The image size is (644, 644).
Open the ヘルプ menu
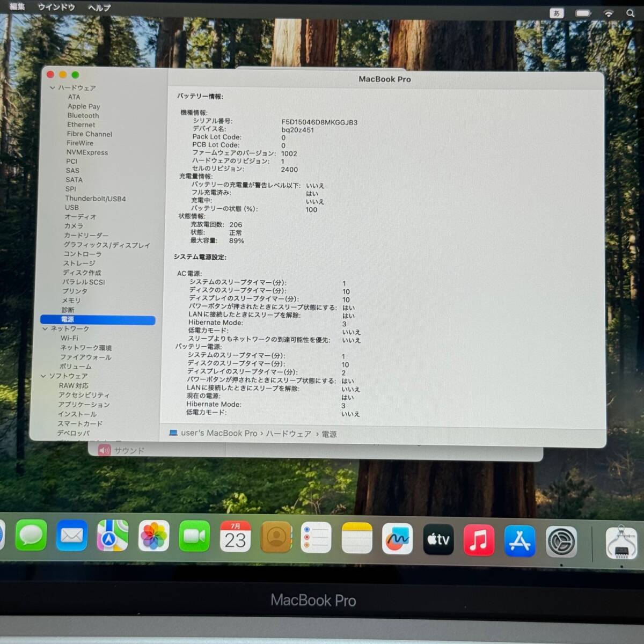pyautogui.click(x=99, y=8)
